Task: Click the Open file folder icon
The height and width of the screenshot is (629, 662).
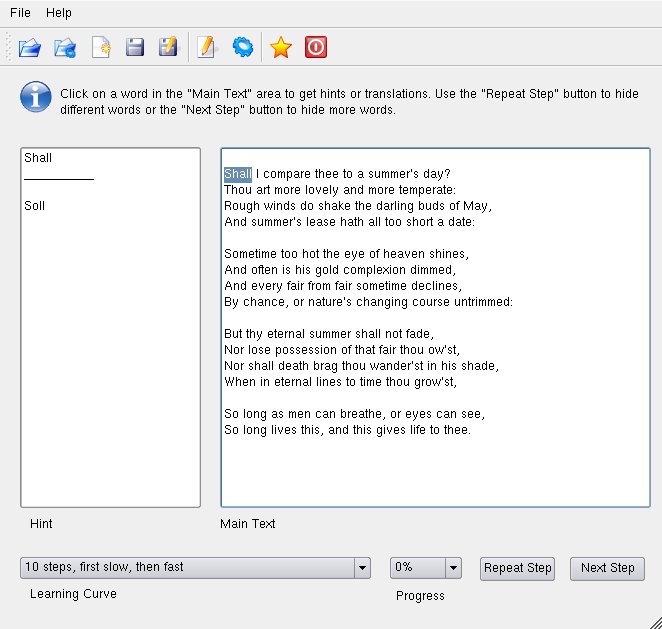Action: [x=30, y=47]
